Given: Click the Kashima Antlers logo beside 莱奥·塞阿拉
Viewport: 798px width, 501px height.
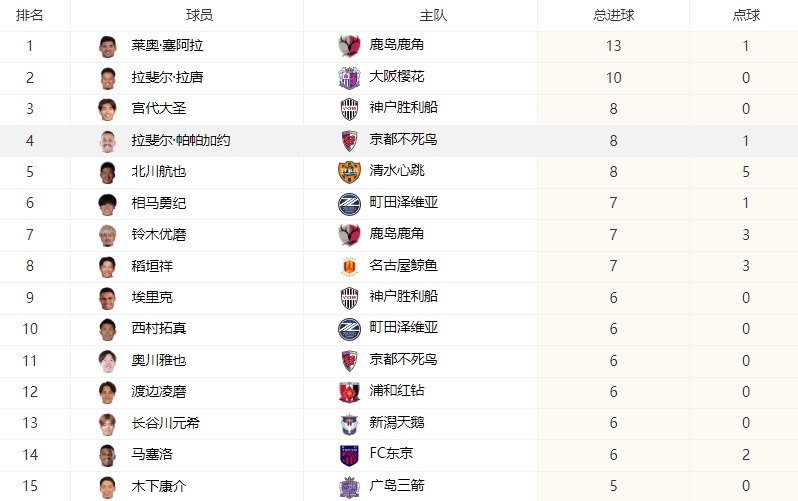Looking at the screenshot, I should coord(349,46).
